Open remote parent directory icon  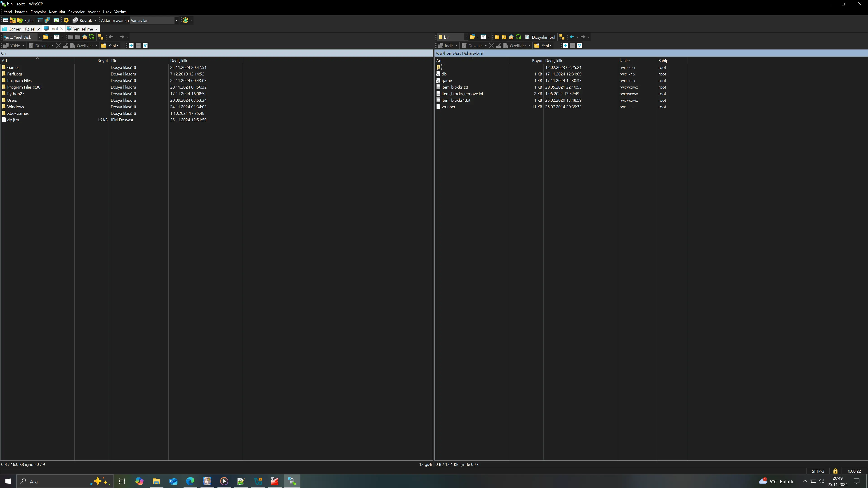click(497, 37)
